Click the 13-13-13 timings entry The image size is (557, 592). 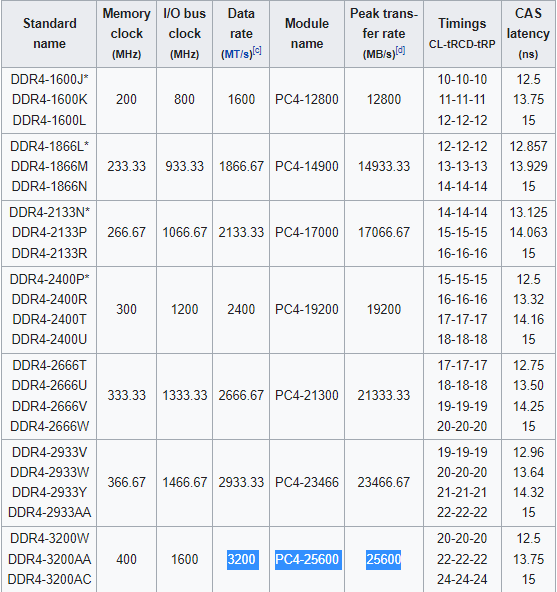(462, 166)
